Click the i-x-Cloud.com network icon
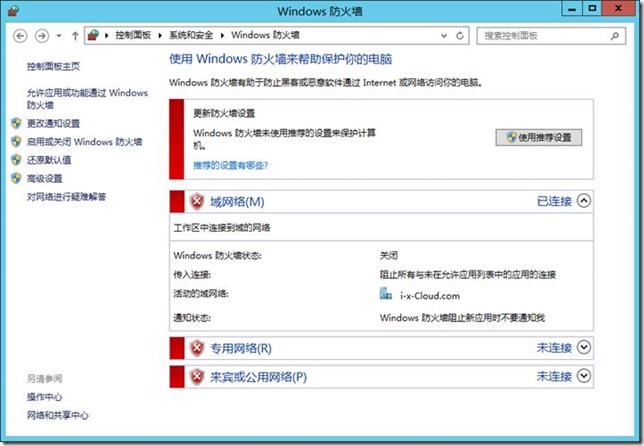 click(385, 293)
